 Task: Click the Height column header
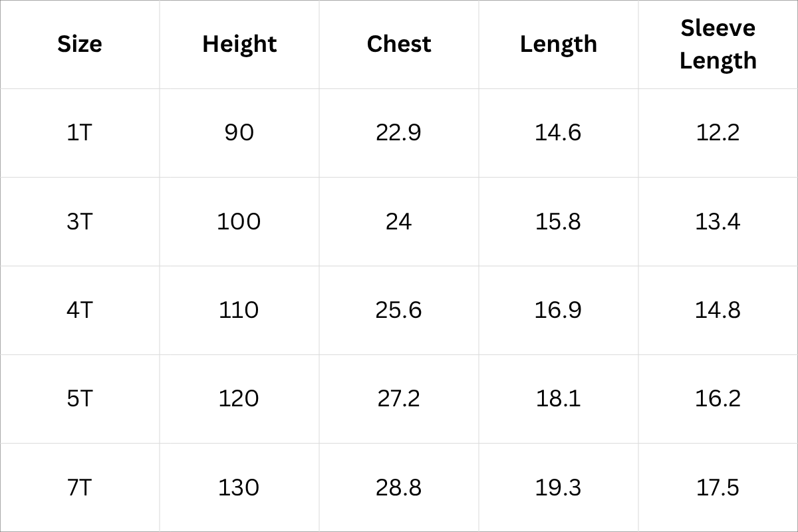(239, 45)
